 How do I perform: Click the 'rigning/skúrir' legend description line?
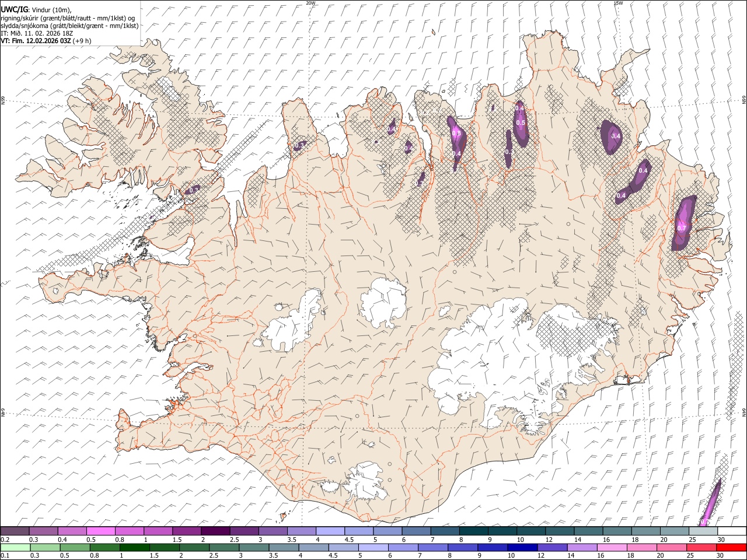click(x=68, y=17)
